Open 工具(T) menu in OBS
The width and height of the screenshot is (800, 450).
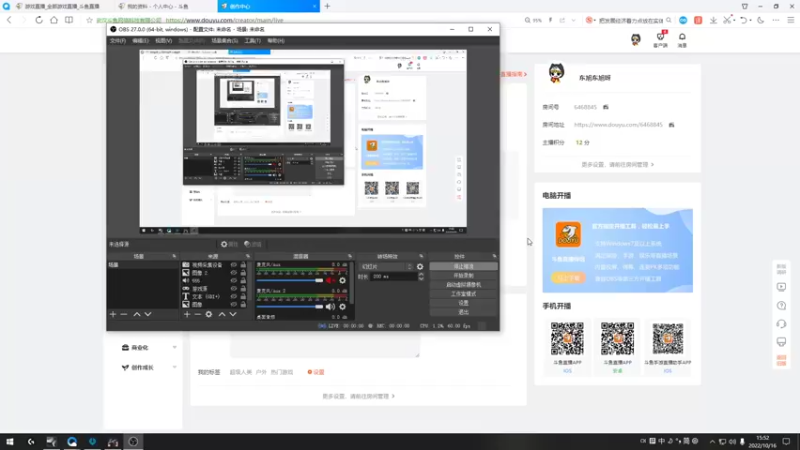coord(253,41)
